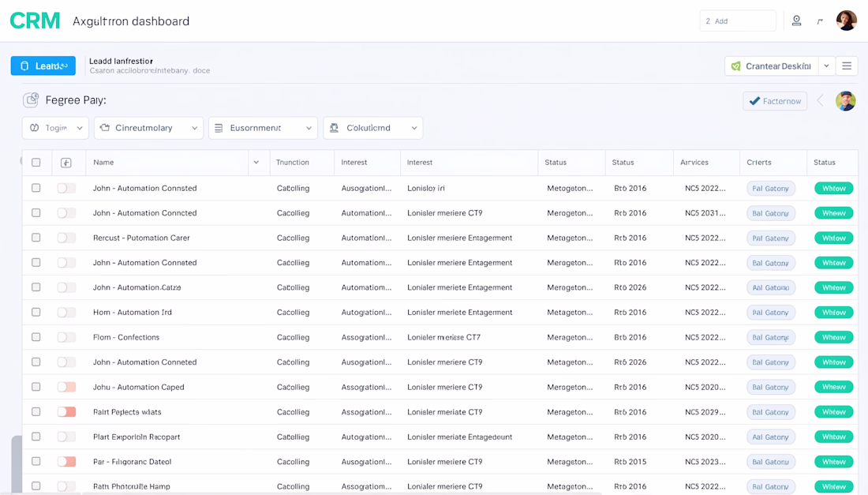Focus the Add input field in header
Screen dimensions: 868x495
point(737,21)
